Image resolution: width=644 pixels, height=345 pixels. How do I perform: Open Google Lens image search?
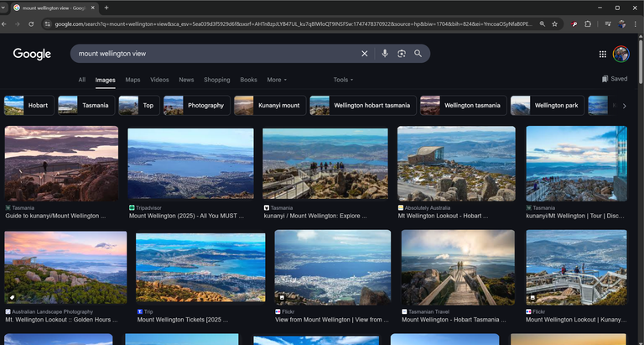(402, 54)
